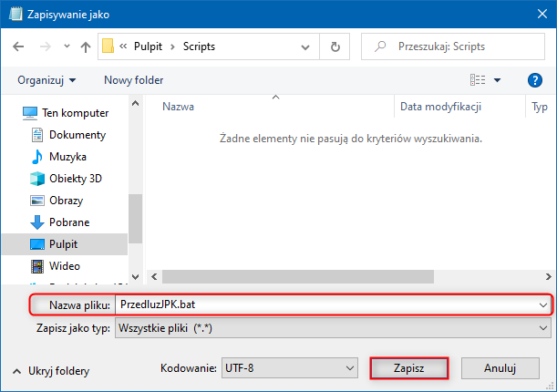This screenshot has height=392, width=557.
Task: Go up one folder level
Action: pos(86,46)
